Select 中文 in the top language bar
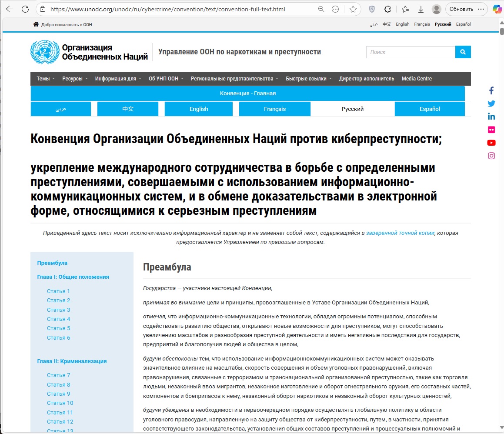Screen dimensions: 504x434 pyautogui.click(x=387, y=24)
